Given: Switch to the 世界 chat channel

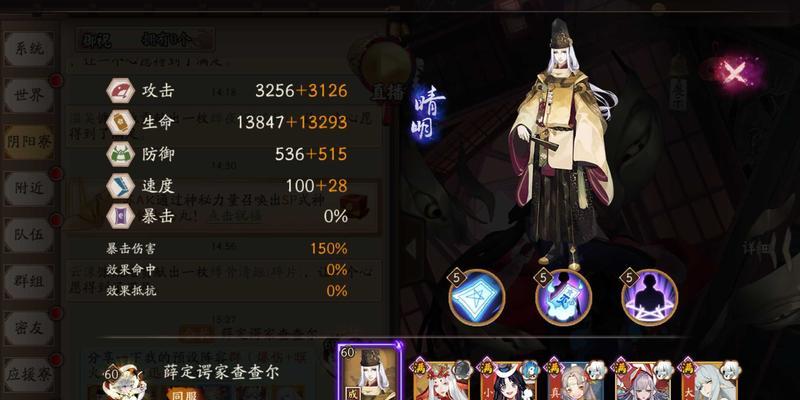Looking at the screenshot, I should click(29, 95).
